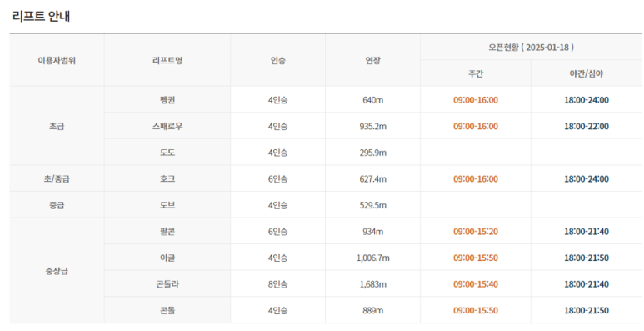
Task: Select 4인승 in the 스패로우 row
Action: coord(277,126)
